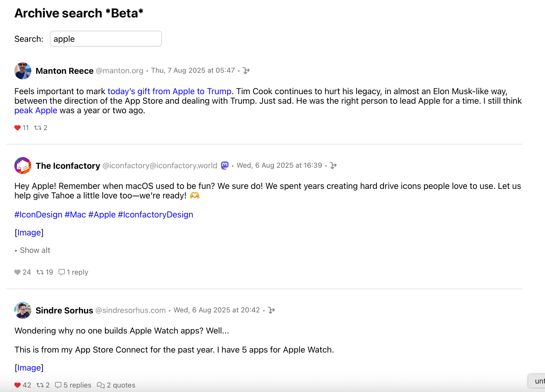Screen dimensions: 545x392
Task: Open the #IconfactoryDesign hashtag link
Action: click(155, 215)
